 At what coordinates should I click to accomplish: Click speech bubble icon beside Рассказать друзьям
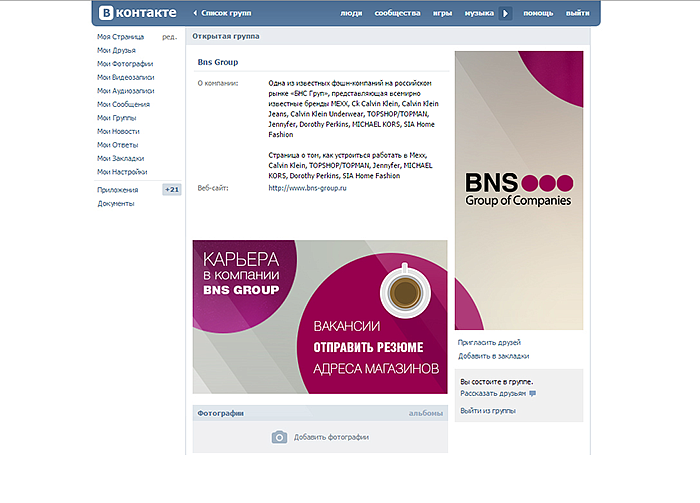coord(532,394)
